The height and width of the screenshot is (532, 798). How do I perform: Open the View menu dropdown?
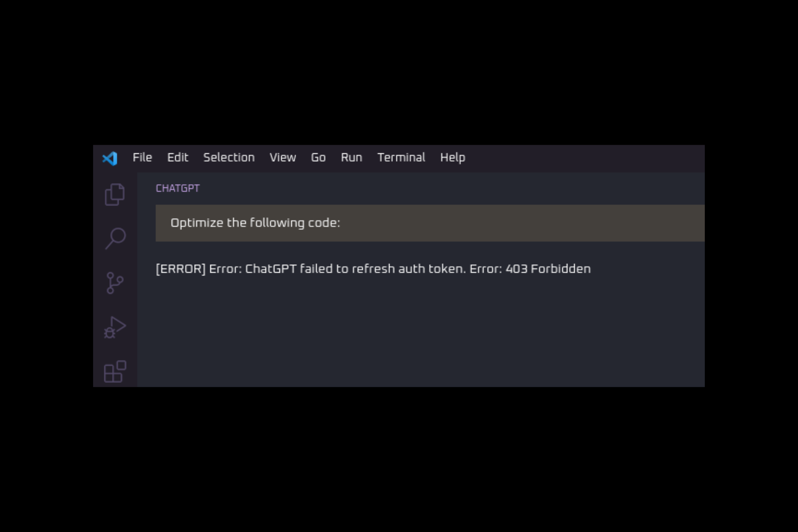tap(282, 158)
